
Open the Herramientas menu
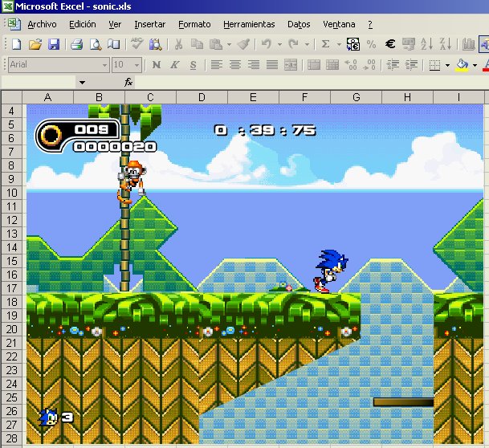pyautogui.click(x=249, y=24)
